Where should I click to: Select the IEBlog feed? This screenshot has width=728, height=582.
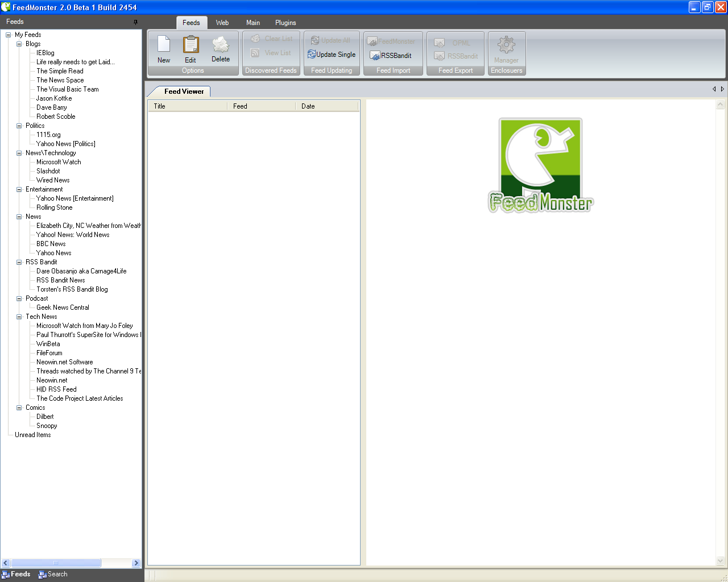click(45, 53)
